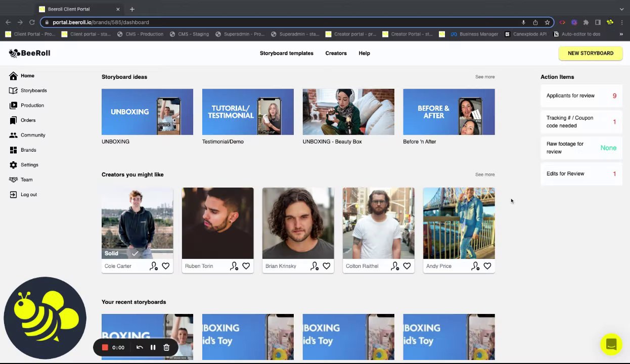Toggle heart on Brian Krinsky card
This screenshot has height=364, width=630.
point(326,266)
